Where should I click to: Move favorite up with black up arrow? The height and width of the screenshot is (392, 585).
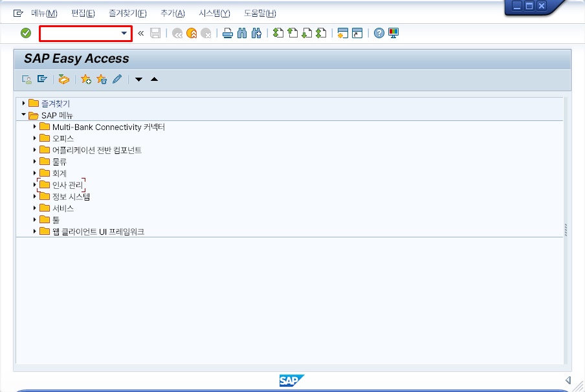pos(155,79)
